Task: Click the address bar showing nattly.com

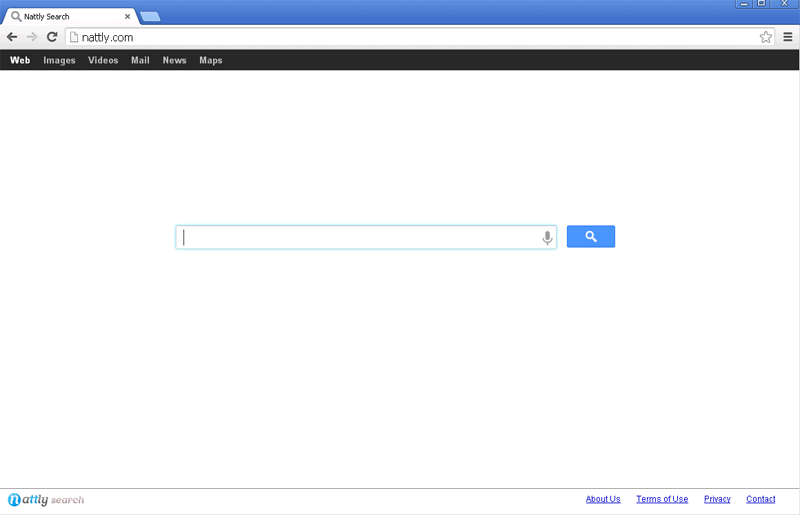Action: pos(400,37)
